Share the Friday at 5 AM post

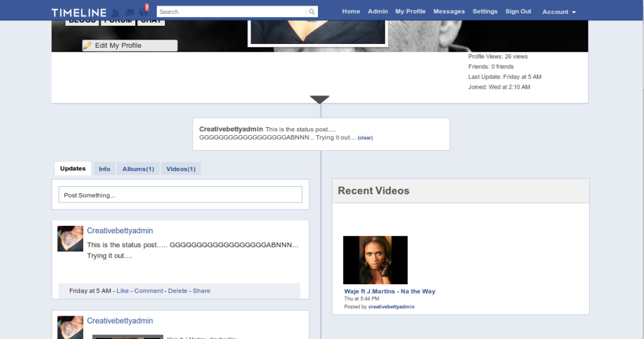[201, 291]
